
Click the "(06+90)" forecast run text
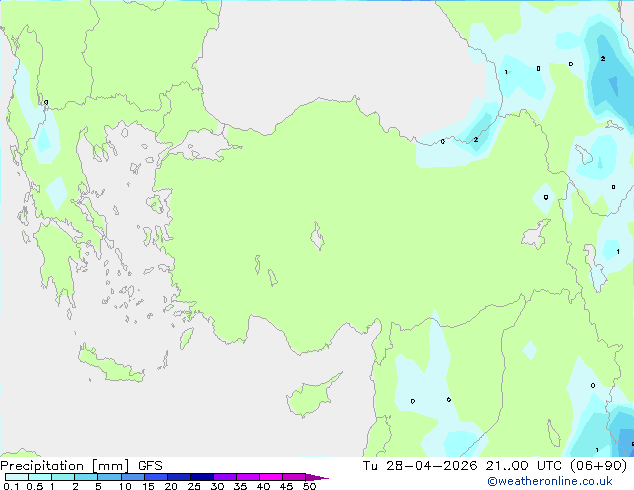point(598,465)
